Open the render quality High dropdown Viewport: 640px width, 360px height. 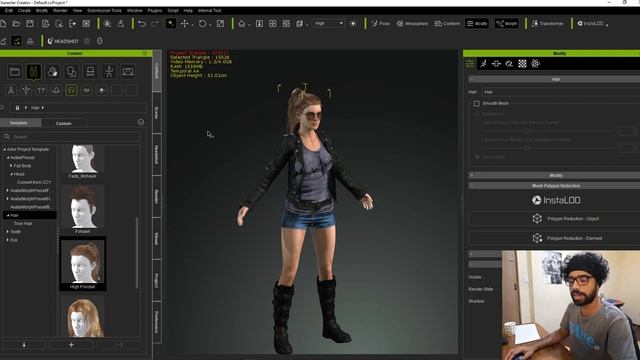pos(329,24)
